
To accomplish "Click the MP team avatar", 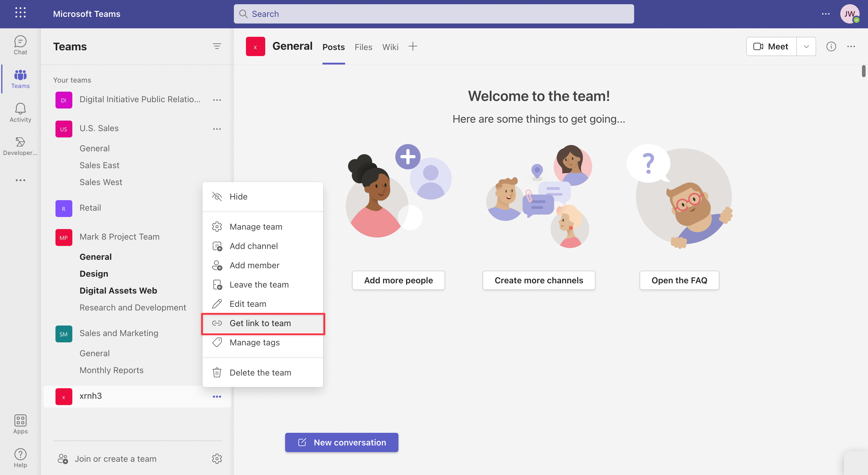I will (64, 237).
